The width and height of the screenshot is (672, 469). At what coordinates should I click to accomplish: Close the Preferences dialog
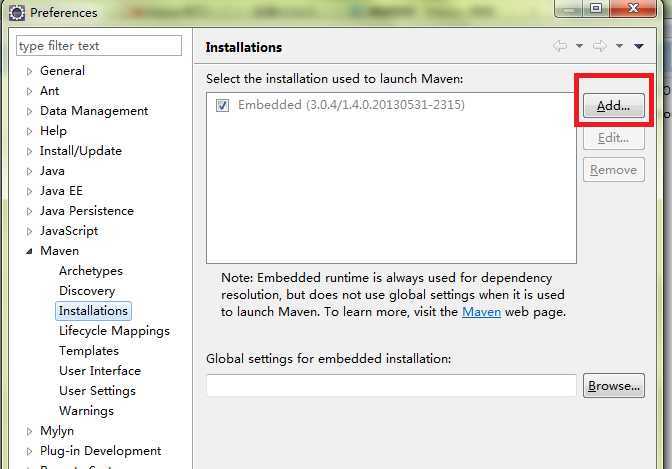633,8
